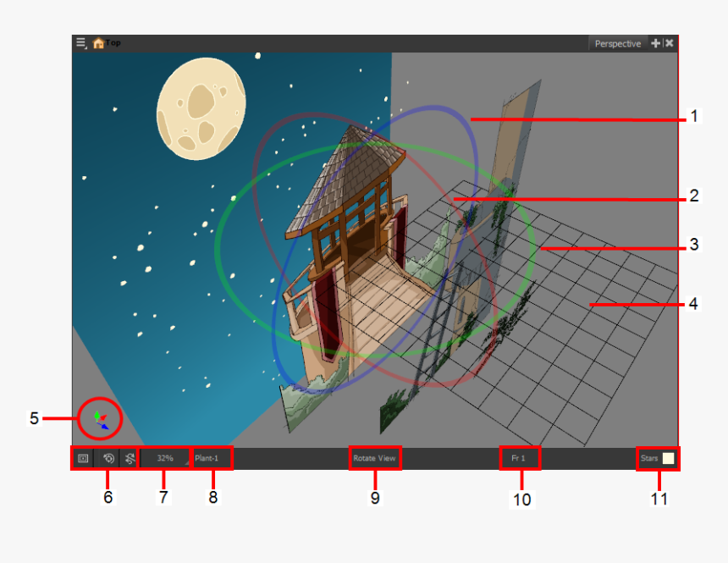Toggle the camera mask button

[x=83, y=459]
